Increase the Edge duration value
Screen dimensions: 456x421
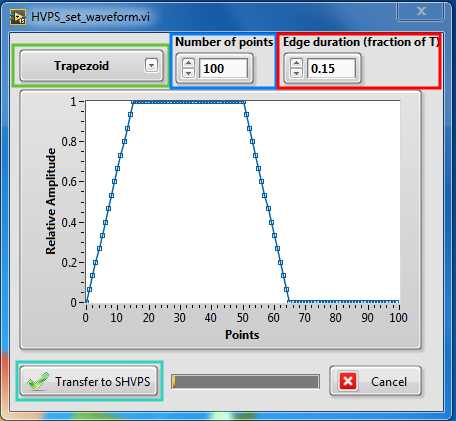[296, 63]
